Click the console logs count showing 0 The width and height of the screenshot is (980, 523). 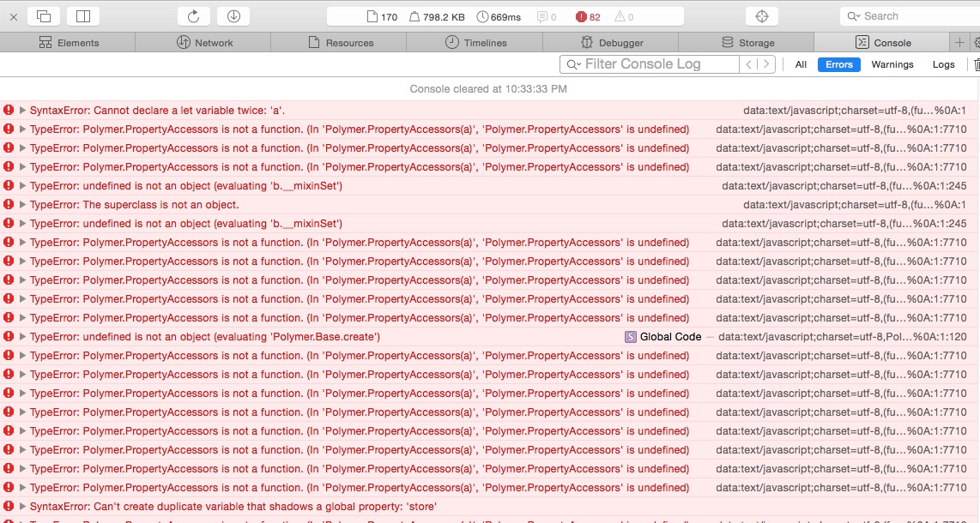click(547, 17)
